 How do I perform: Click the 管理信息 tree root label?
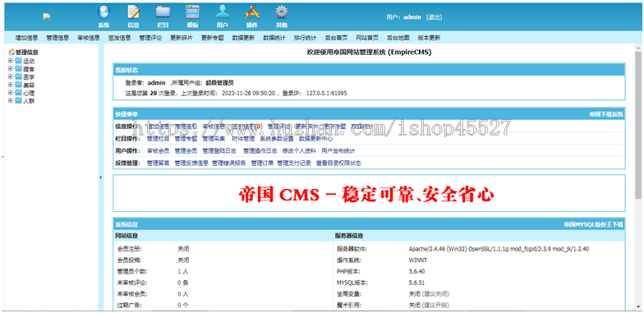coord(27,53)
